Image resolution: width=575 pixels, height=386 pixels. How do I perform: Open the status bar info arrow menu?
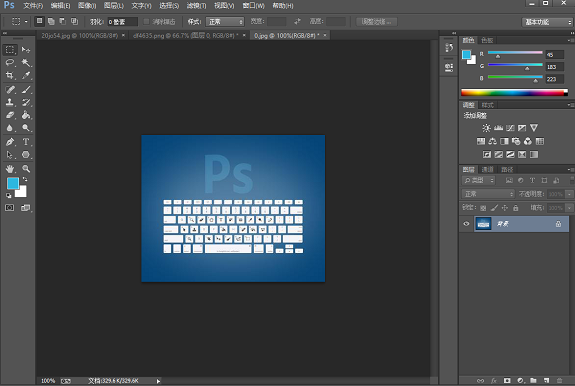pos(158,381)
